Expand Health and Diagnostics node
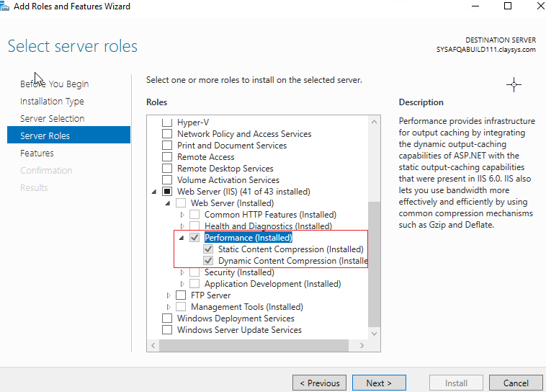 coord(182,226)
